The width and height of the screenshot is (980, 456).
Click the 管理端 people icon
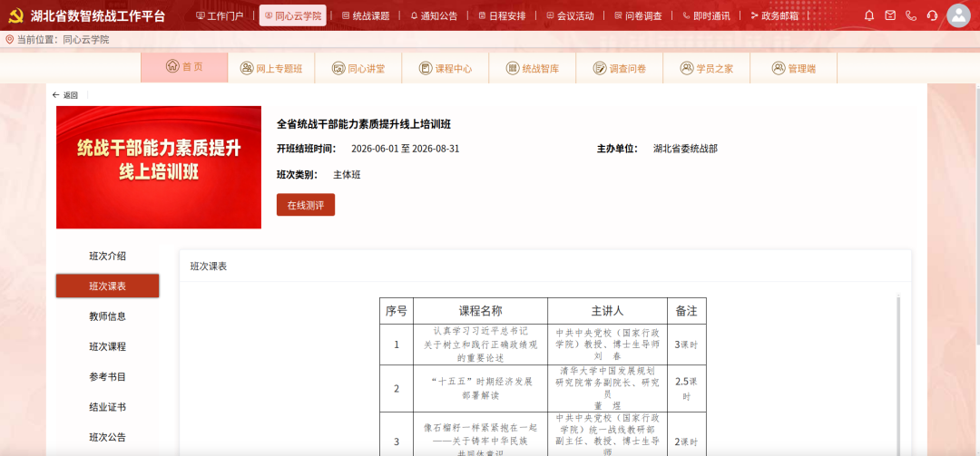click(779, 68)
